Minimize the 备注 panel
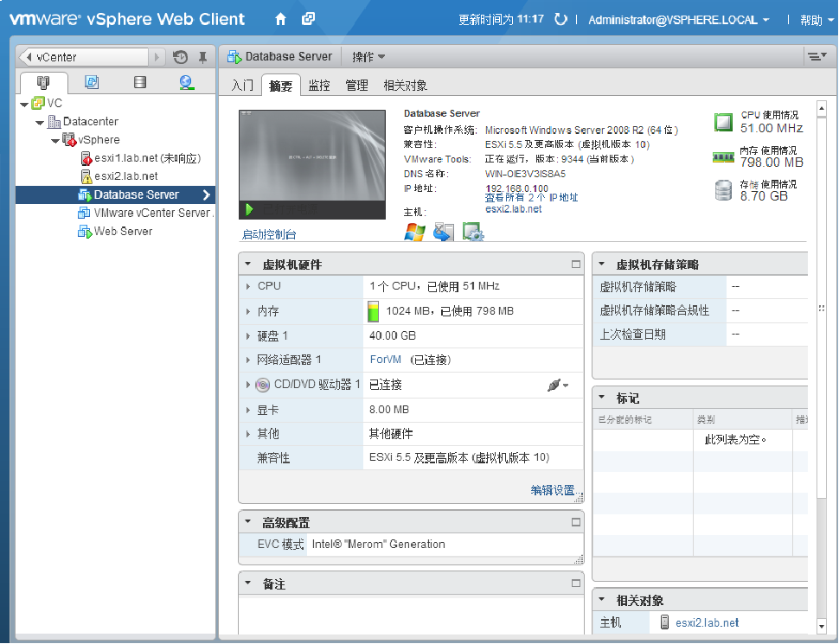 pos(576,583)
